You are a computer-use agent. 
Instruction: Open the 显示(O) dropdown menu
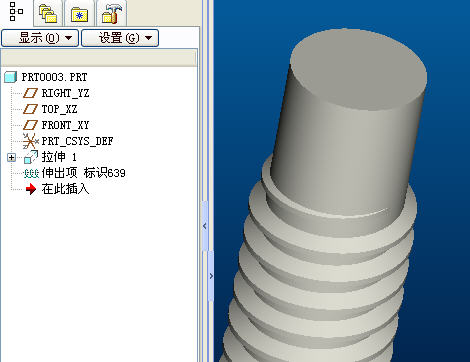[40, 38]
